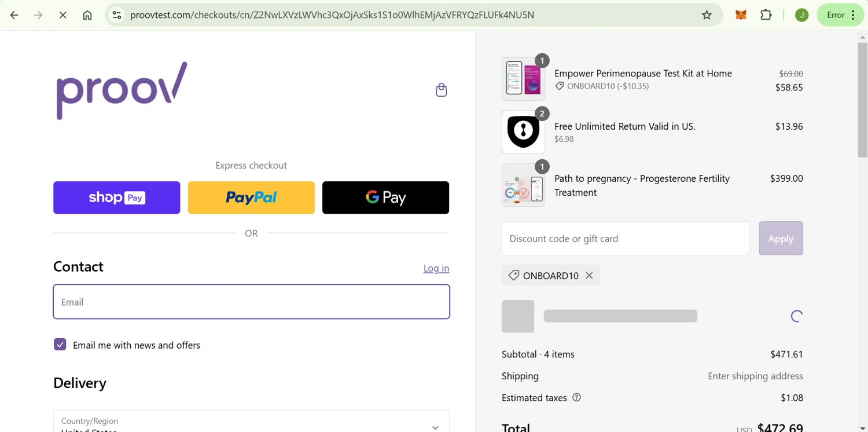Pay with PayPal express checkout
Viewport: 868px width, 432px height.
tap(251, 197)
